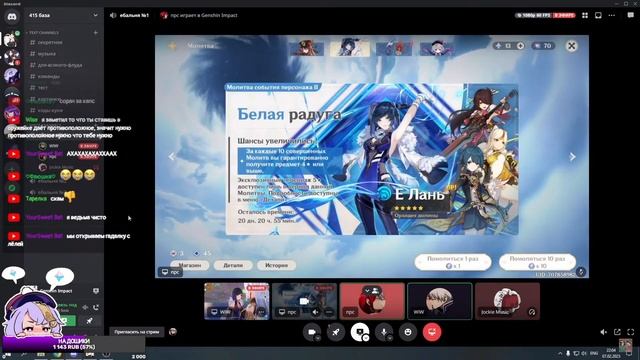
Task: Open camera options arrow
Action: [318, 338]
